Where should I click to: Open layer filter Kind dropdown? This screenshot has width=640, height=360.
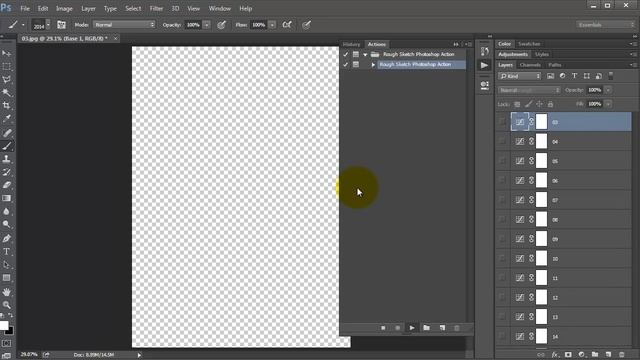click(520, 76)
